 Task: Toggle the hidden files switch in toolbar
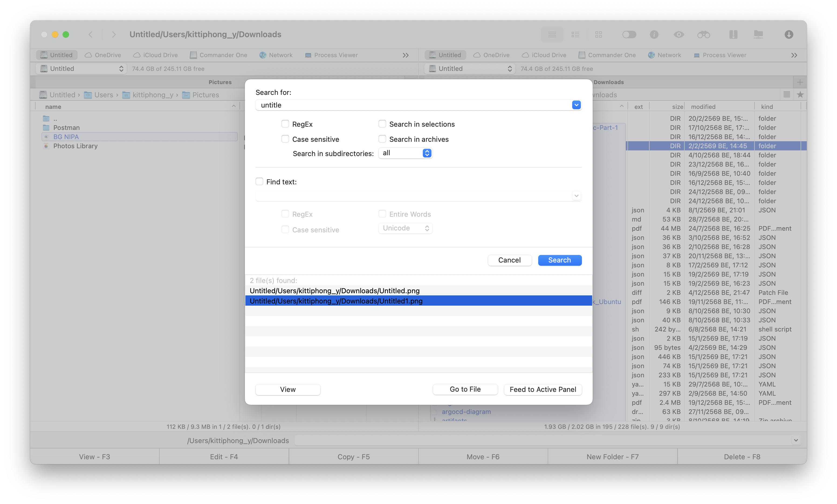point(629,34)
